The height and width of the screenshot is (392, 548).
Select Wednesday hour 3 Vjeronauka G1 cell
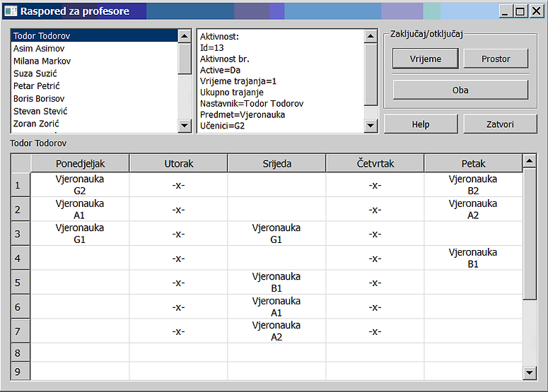[276, 234]
